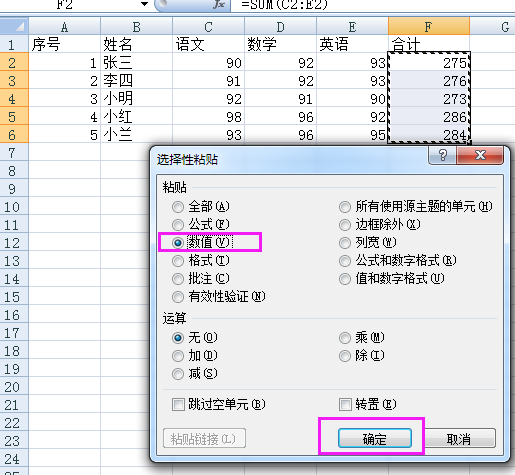
Task: Click cell containing 英语
Action: 352,44
